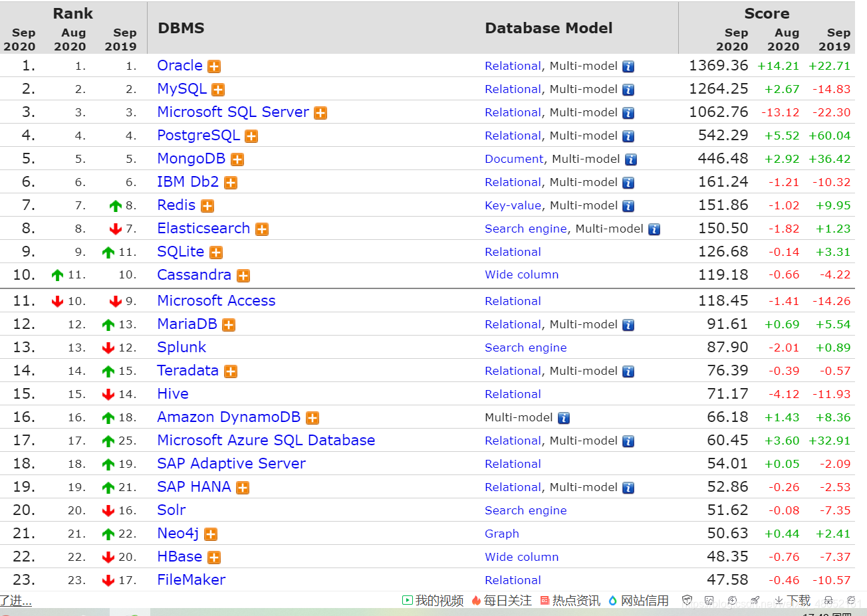Click the MySQL score 1264.25
The image size is (867, 616).
click(719, 89)
